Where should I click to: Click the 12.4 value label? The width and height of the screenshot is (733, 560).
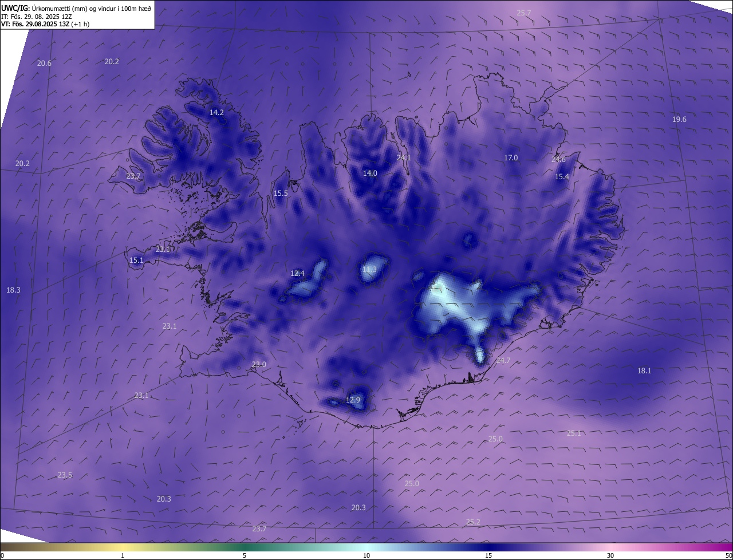(297, 273)
